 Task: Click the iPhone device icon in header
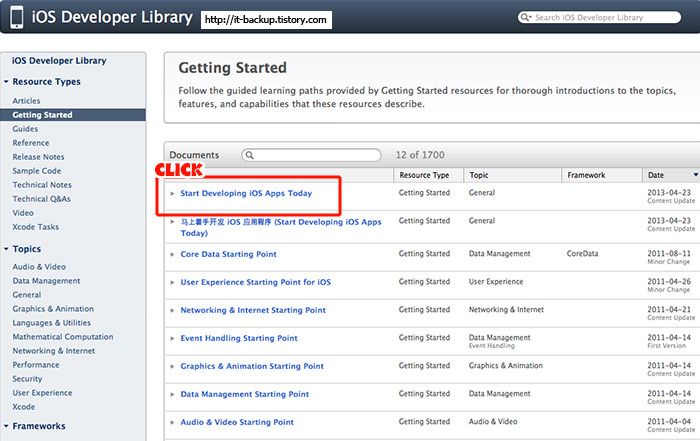point(17,17)
